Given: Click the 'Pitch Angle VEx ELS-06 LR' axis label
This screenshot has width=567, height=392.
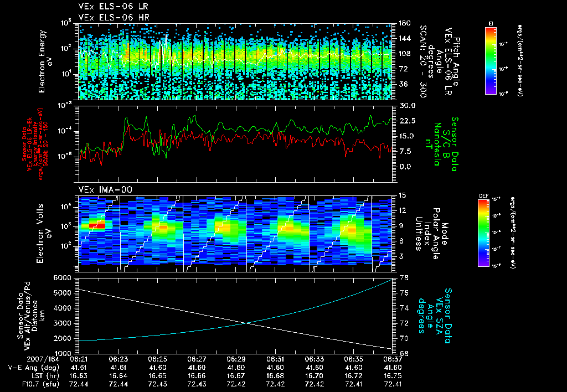Looking at the screenshot, I should tap(452, 62).
